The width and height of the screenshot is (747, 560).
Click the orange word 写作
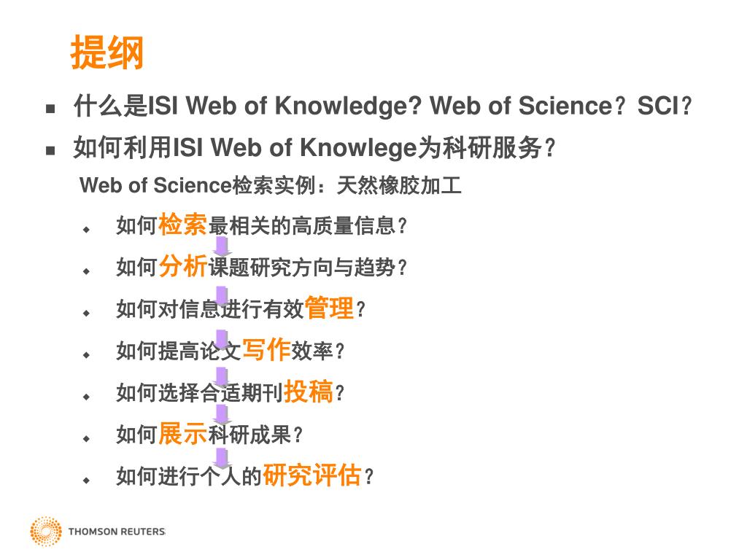tap(266, 350)
